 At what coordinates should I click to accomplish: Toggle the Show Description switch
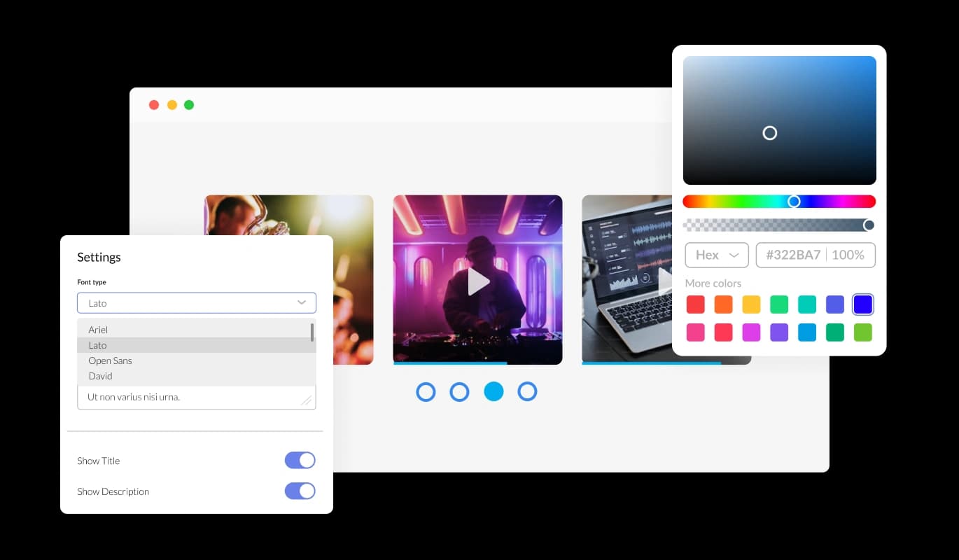pyautogui.click(x=300, y=491)
